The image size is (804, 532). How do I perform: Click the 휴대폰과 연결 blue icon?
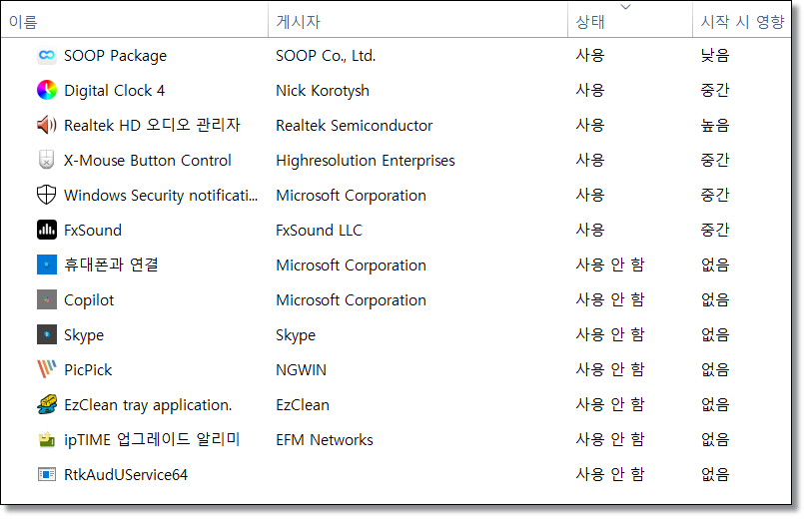[47, 265]
